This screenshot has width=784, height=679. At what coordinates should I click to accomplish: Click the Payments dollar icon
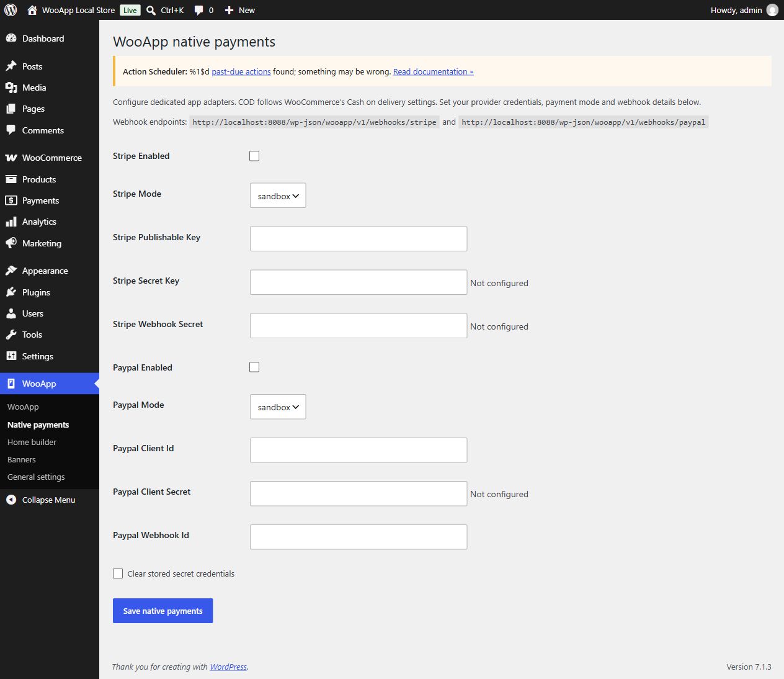pos(11,200)
